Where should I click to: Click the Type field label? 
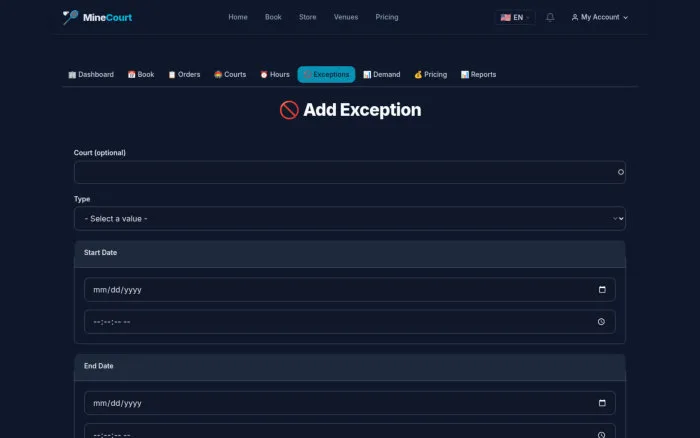[82, 199]
